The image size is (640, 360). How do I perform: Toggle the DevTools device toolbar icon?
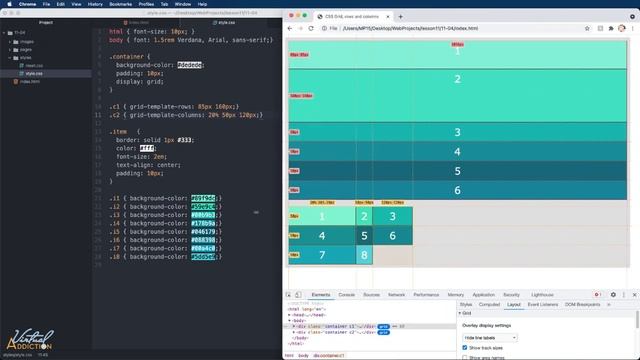pos(298,295)
